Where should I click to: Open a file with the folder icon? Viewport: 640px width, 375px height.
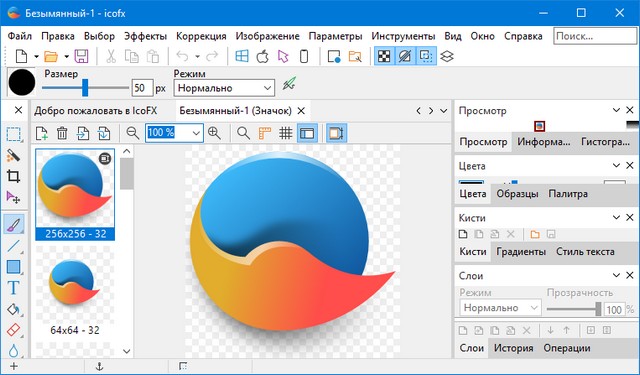point(51,56)
